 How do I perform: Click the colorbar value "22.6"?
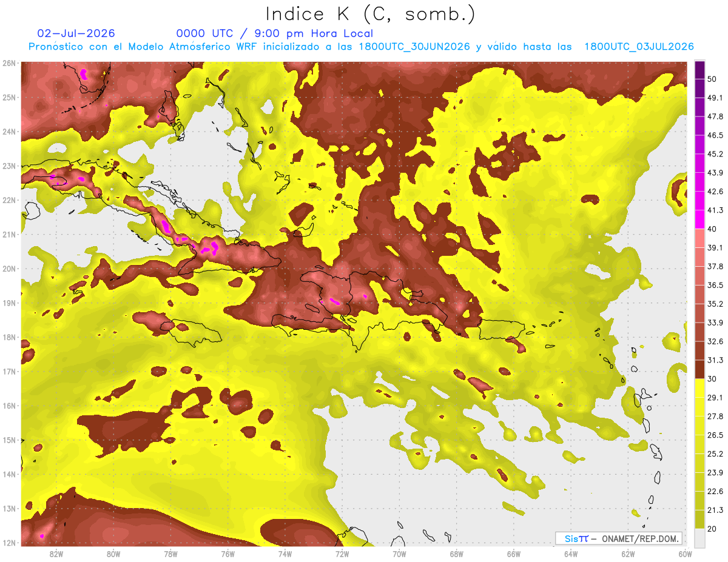click(715, 492)
